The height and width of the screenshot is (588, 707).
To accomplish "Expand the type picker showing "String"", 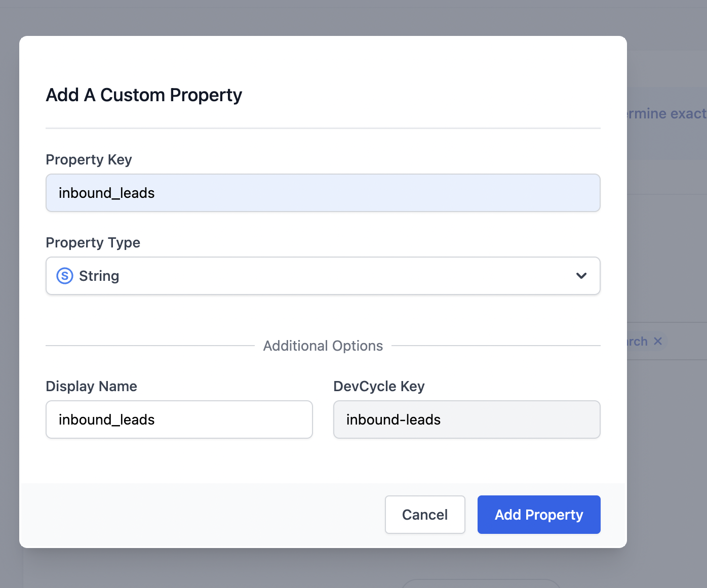I will tap(323, 276).
